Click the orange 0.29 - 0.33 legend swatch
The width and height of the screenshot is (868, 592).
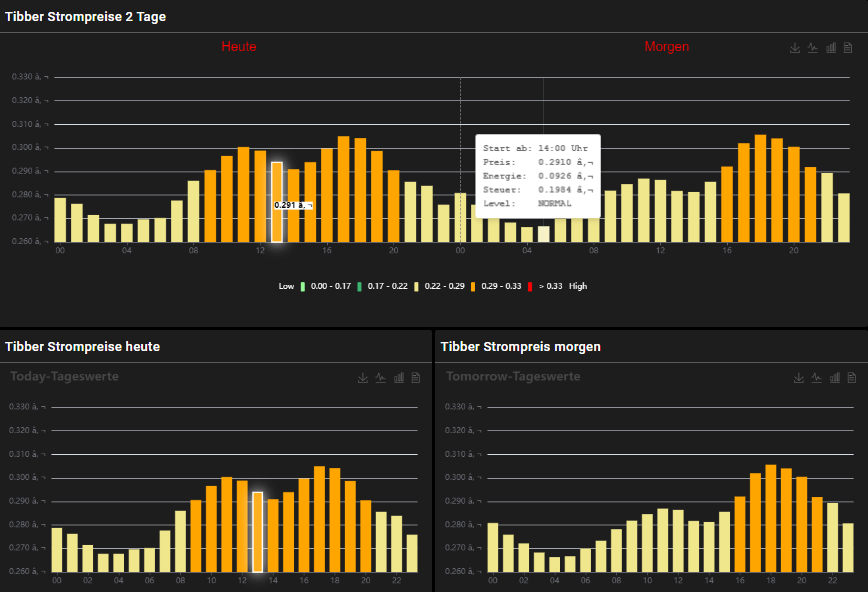[473, 286]
